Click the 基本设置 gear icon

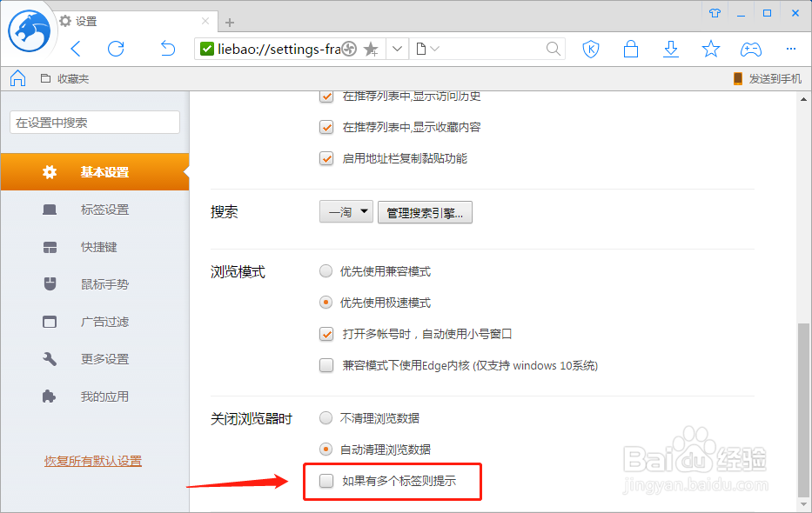click(50, 171)
